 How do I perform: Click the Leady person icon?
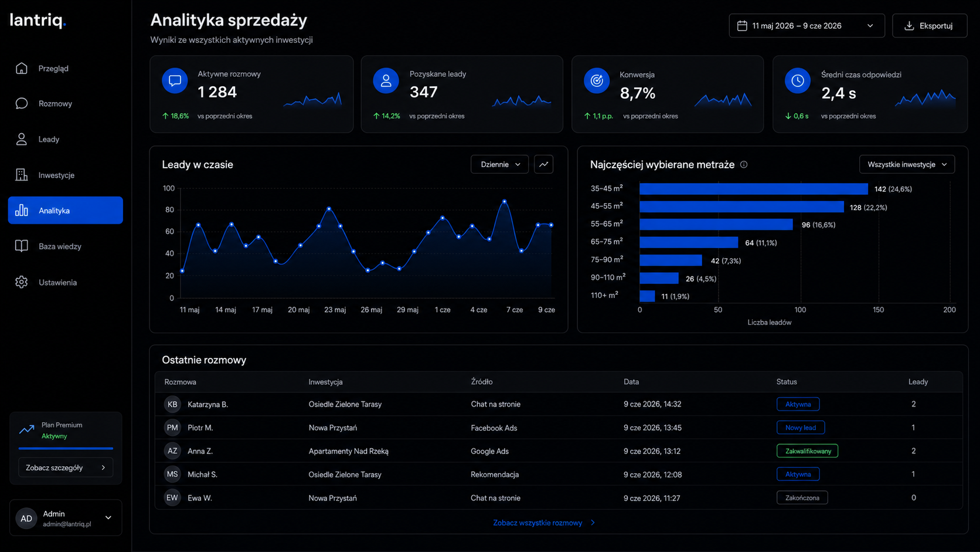pyautogui.click(x=22, y=139)
